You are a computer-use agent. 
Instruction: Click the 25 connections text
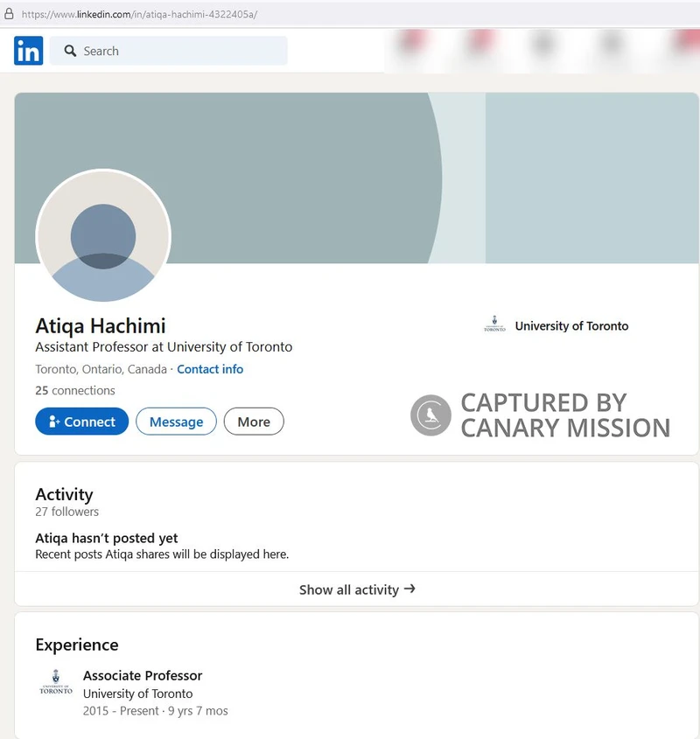coord(75,390)
